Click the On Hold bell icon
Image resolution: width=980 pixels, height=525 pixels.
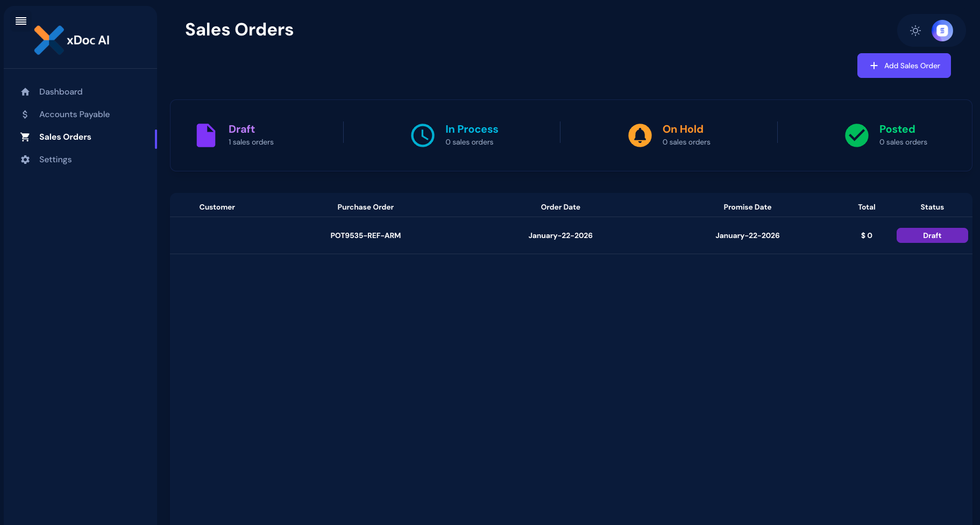pos(640,135)
